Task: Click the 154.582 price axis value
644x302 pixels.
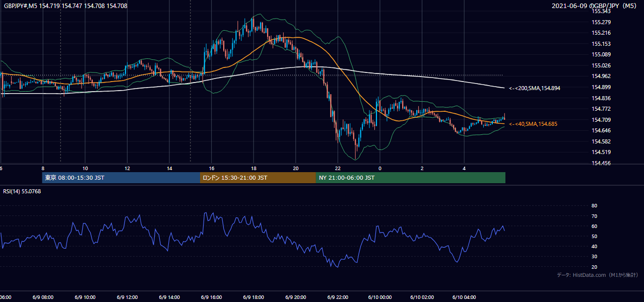Action: pos(601,141)
